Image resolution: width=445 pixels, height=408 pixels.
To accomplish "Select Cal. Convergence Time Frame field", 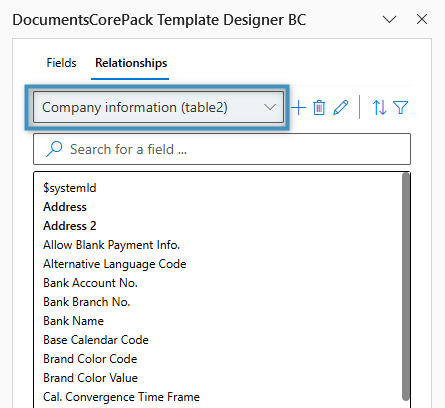I will pos(121,397).
